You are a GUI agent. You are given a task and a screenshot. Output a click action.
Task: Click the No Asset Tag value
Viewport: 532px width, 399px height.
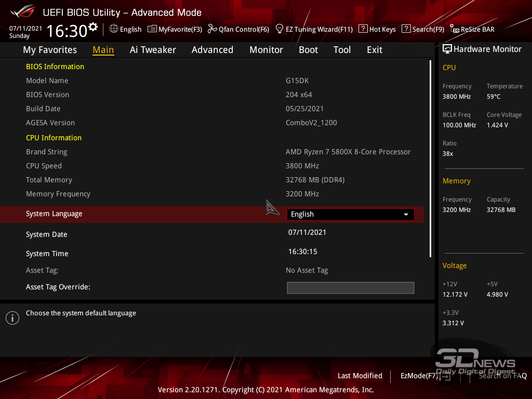(x=307, y=270)
